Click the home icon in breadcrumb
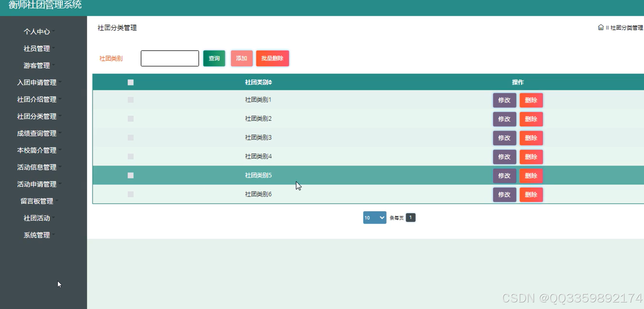 pyautogui.click(x=601, y=27)
